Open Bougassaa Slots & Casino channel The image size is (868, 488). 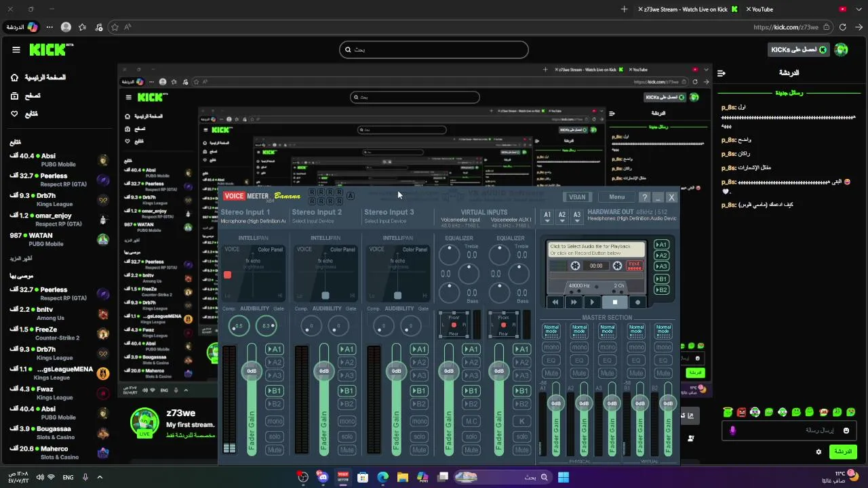tap(58, 432)
